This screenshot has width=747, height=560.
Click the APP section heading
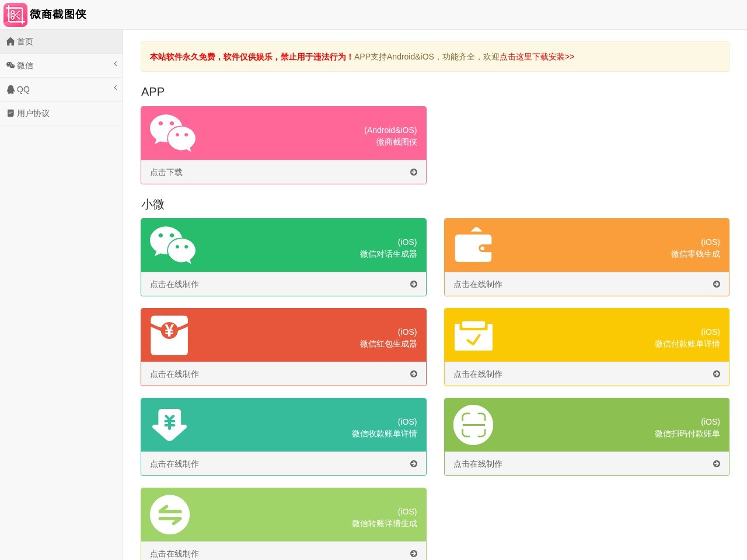click(x=153, y=92)
